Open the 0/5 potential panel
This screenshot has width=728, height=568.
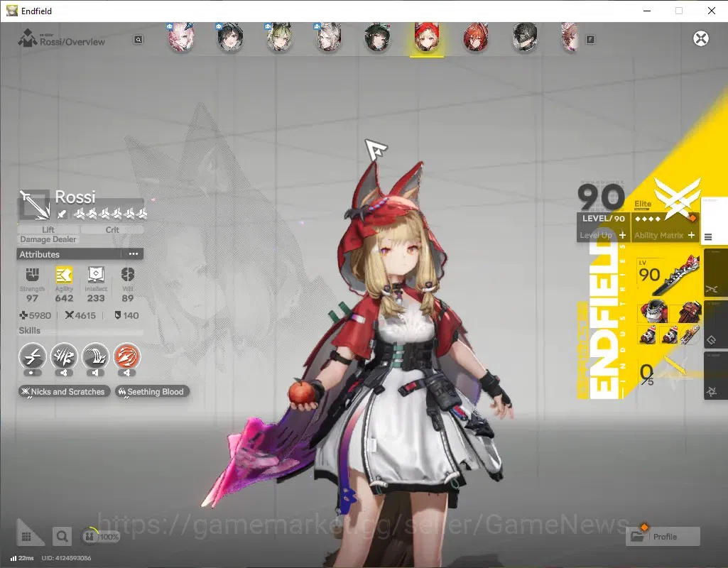(x=664, y=373)
